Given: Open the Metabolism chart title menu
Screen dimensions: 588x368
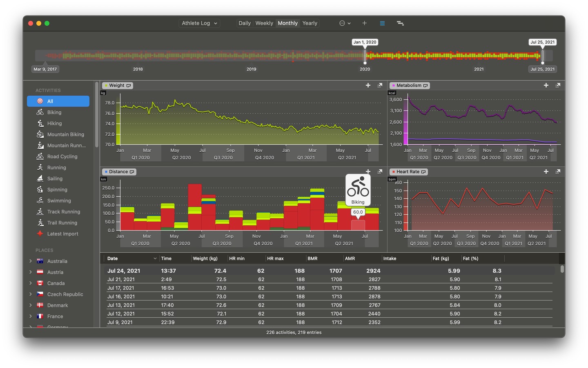Looking at the screenshot, I should point(410,85).
